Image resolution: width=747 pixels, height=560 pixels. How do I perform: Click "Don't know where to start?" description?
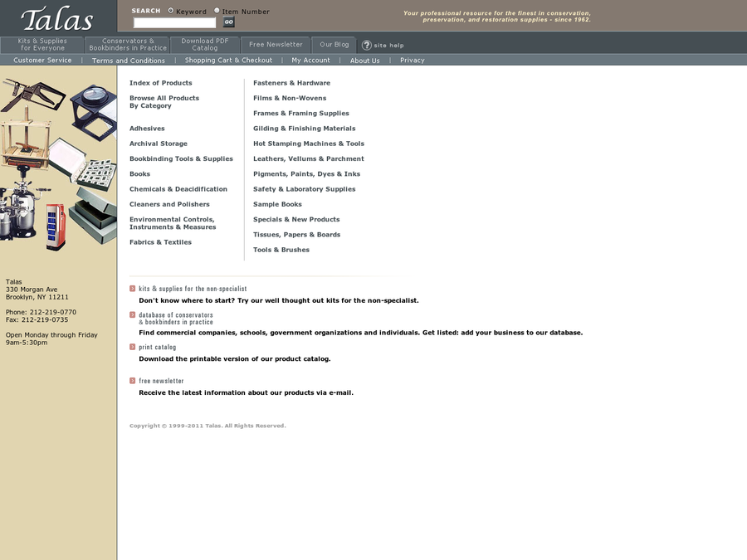[x=279, y=300]
